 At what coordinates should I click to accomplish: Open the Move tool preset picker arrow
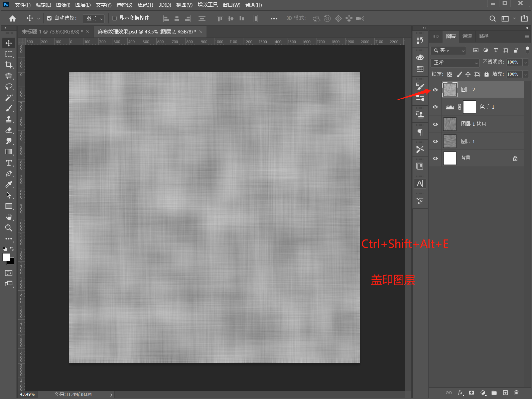[38, 19]
